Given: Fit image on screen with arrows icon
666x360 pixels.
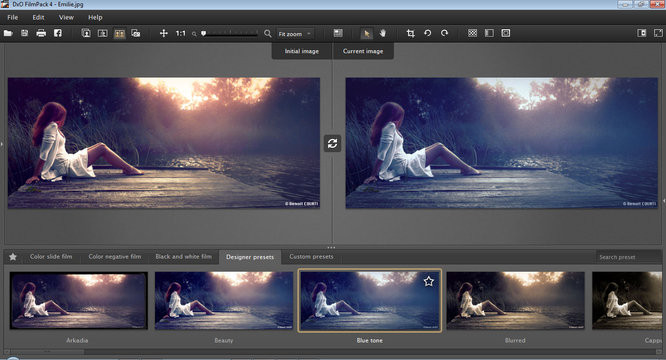Looking at the screenshot, I should coord(164,33).
